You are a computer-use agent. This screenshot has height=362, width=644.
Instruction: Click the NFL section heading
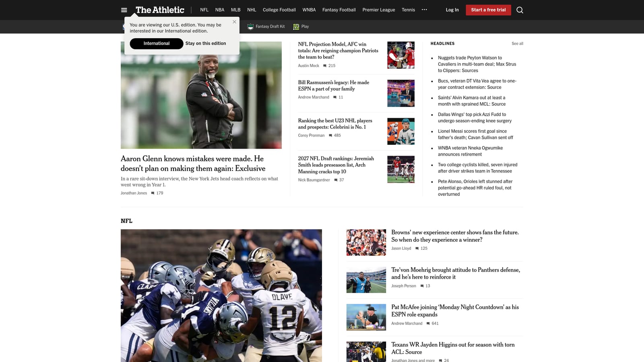coord(126,221)
